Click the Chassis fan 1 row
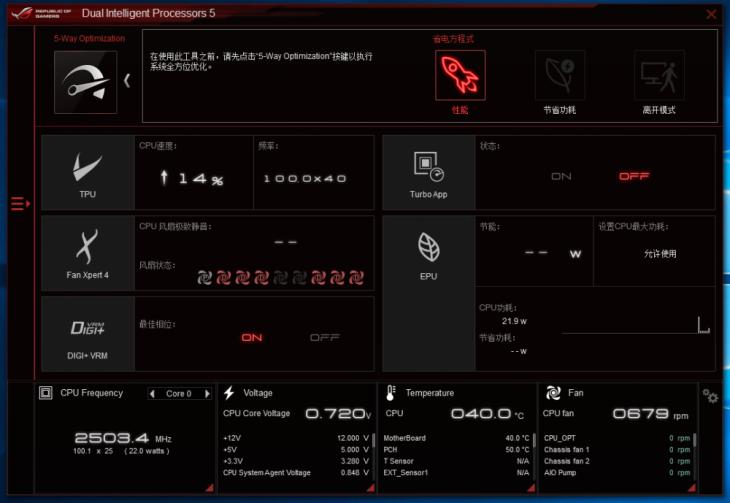 pos(617,450)
